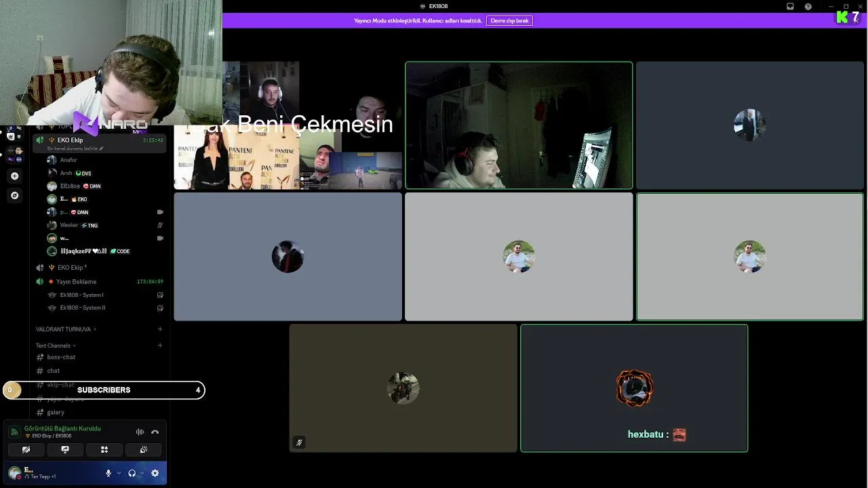Click the green connection signal icon
This screenshot has height=488, width=868.
tap(14, 432)
